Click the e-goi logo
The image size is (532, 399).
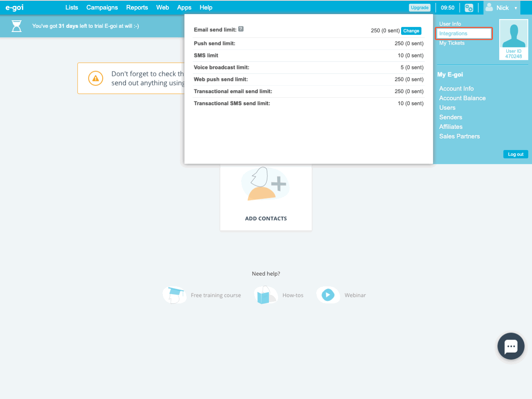coord(15,7)
